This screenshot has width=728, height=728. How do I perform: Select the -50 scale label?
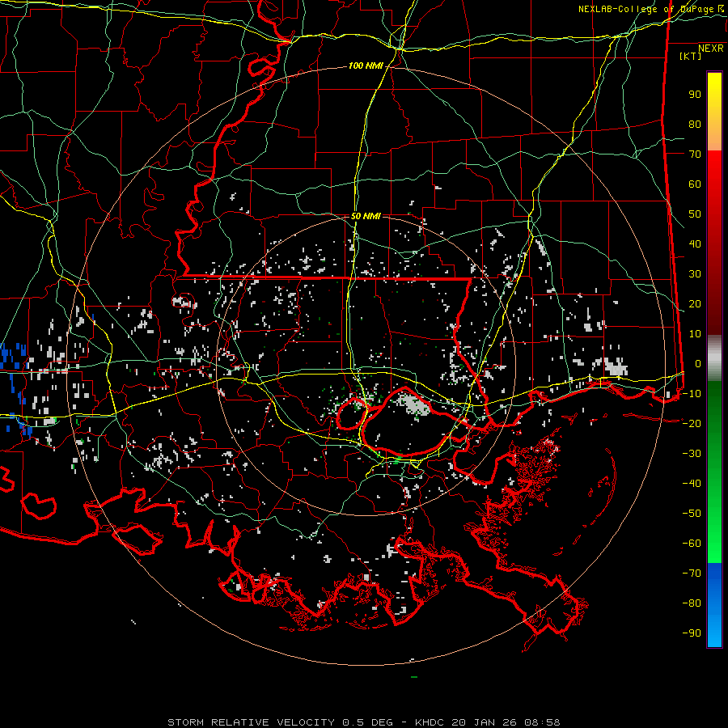(692, 514)
